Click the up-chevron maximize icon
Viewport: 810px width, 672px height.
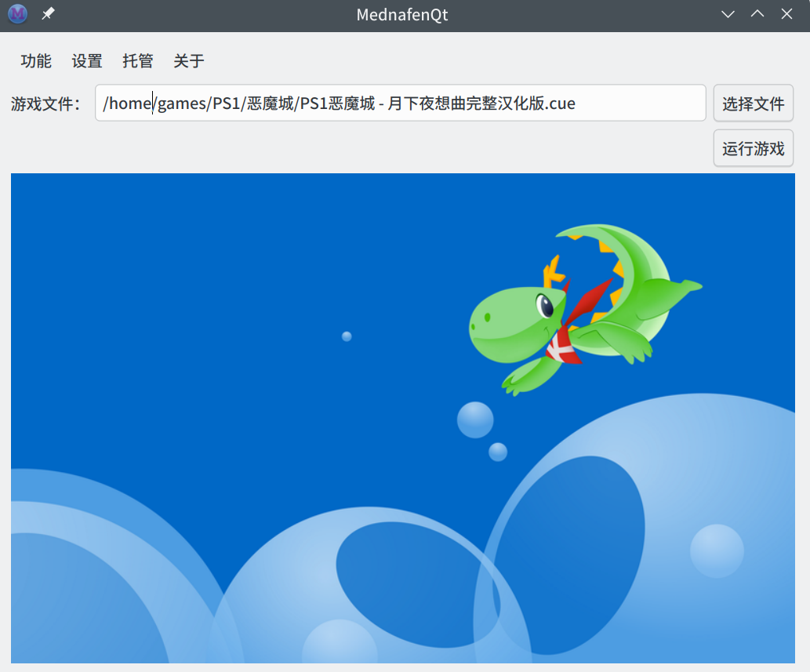click(x=757, y=13)
